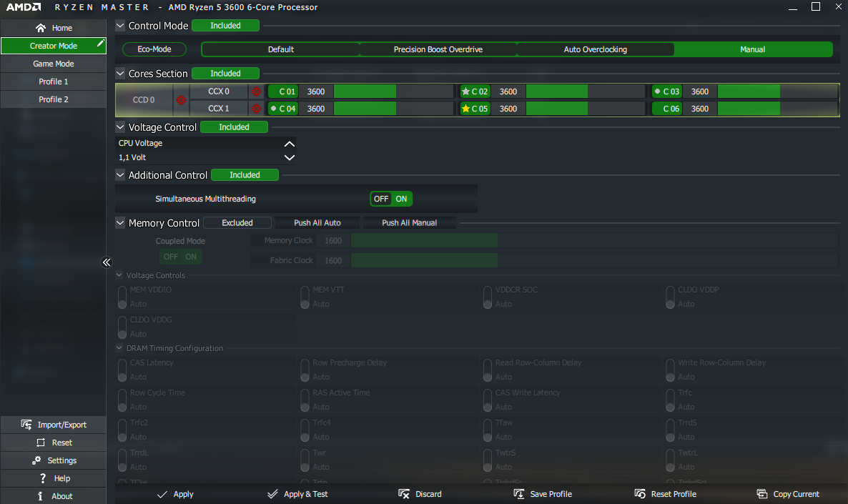Toggle Memory Control Excluded button

point(237,223)
